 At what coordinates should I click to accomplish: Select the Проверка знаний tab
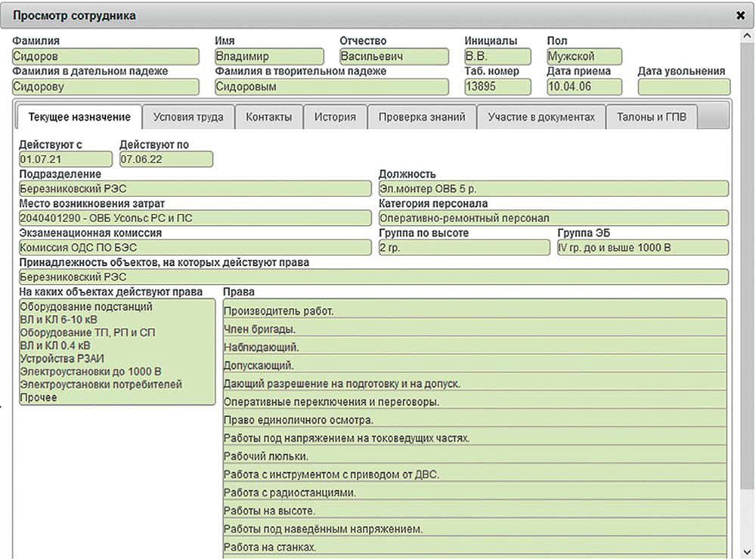pyautogui.click(x=422, y=117)
